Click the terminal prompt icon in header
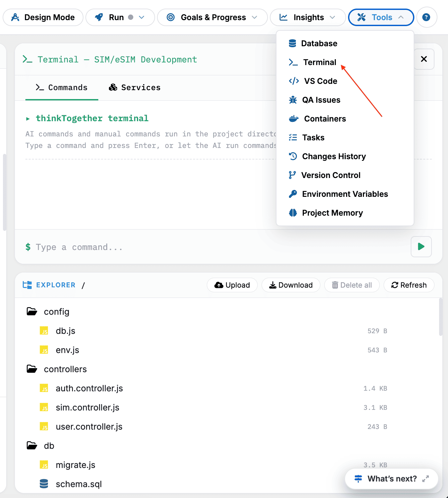 (x=27, y=59)
